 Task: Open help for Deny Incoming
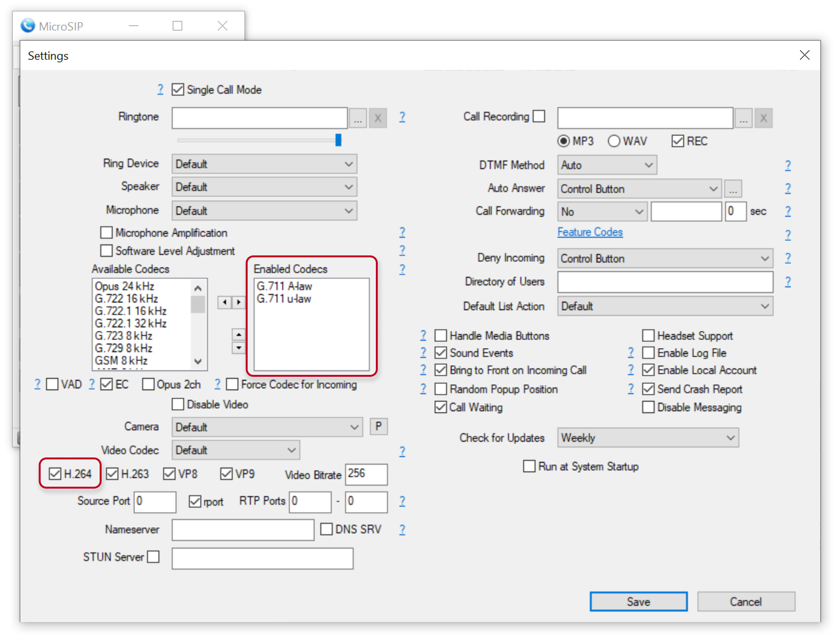[788, 258]
